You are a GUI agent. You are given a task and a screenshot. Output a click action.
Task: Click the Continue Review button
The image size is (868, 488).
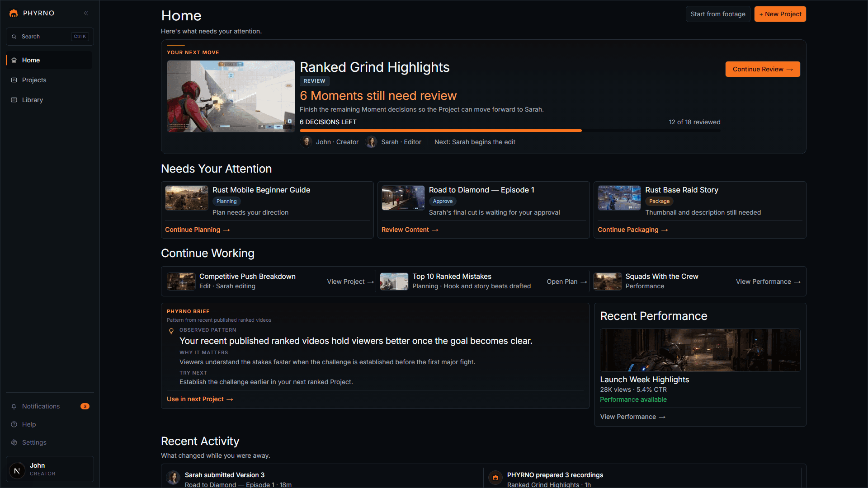[763, 69]
